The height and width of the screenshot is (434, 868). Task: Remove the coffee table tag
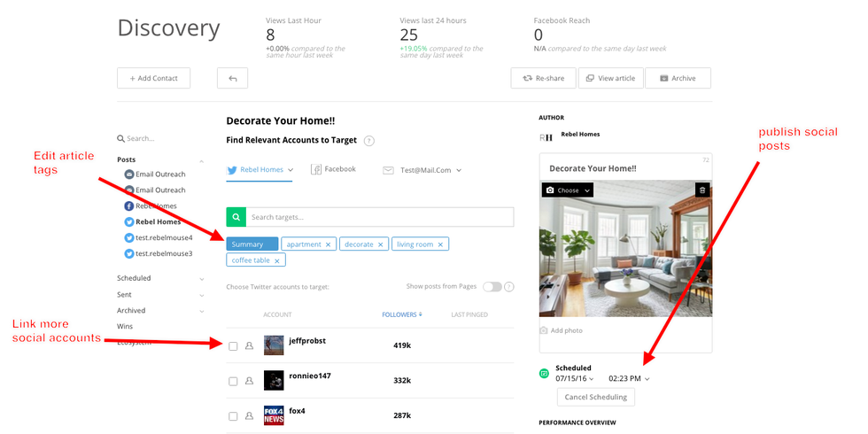pyautogui.click(x=277, y=260)
